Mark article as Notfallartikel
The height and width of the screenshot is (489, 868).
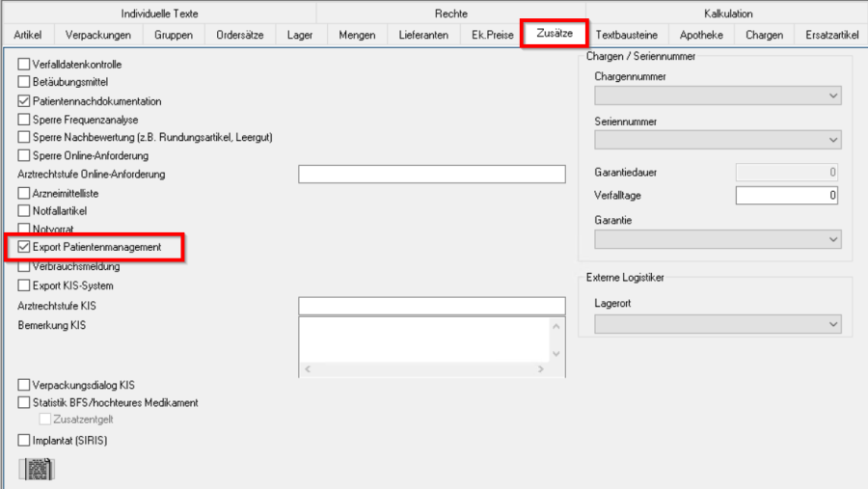pyautogui.click(x=23, y=211)
